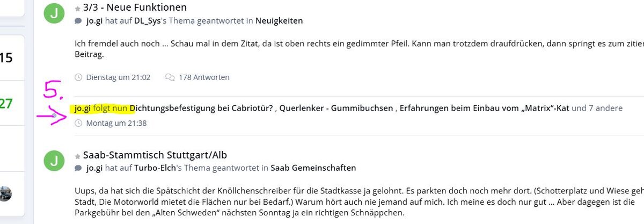Open Saab-Stammtisch Stuttgart/Alb thread title

click(x=155, y=155)
